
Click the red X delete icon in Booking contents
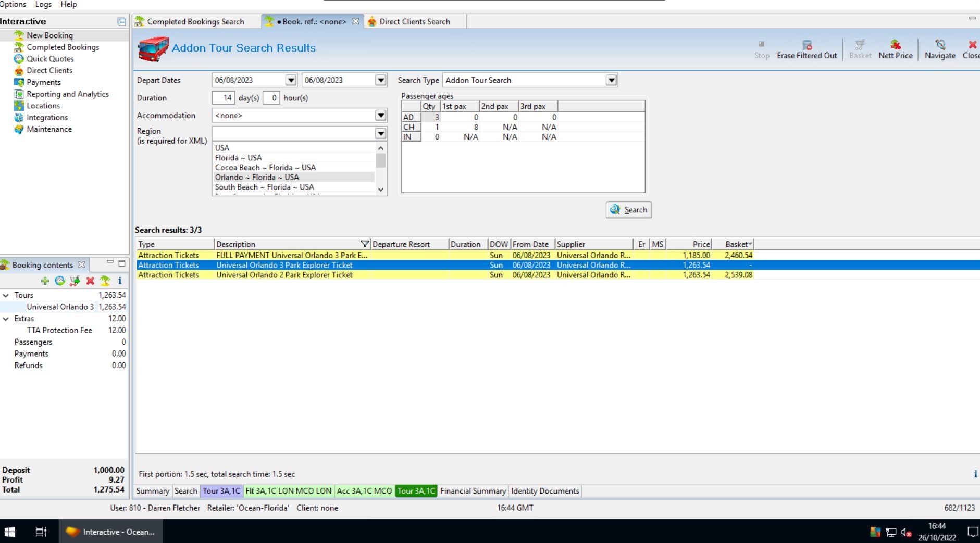90,281
